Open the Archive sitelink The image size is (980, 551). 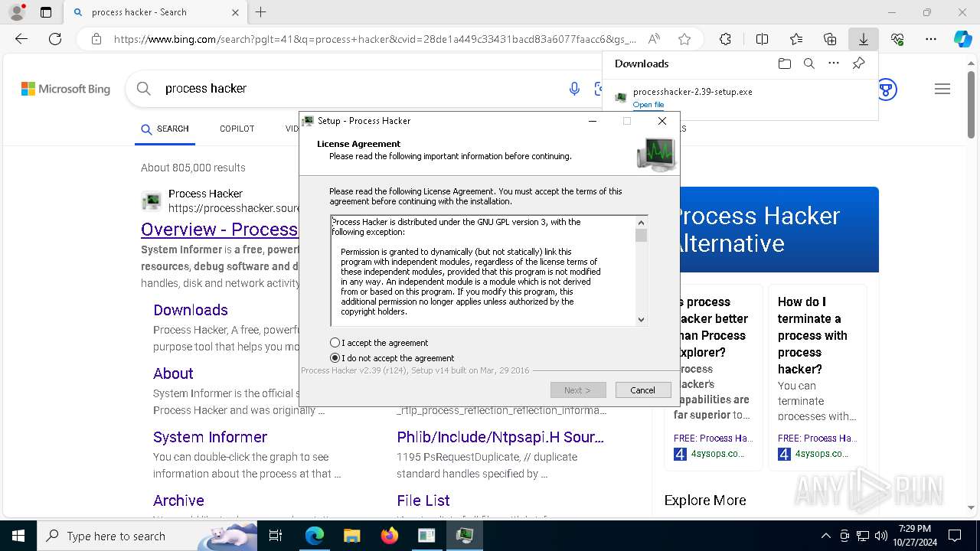point(178,500)
